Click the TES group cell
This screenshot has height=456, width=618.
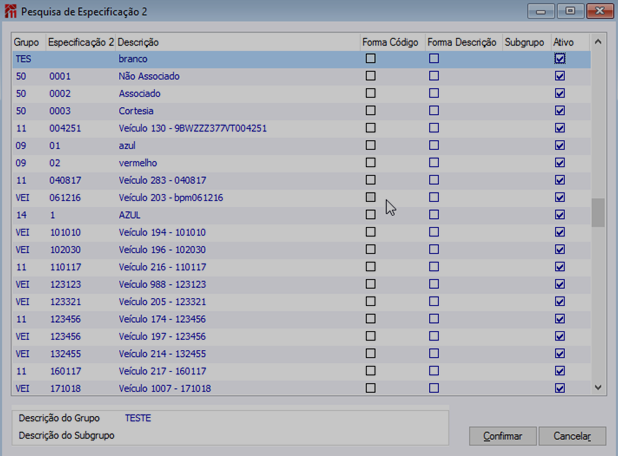tap(23, 59)
